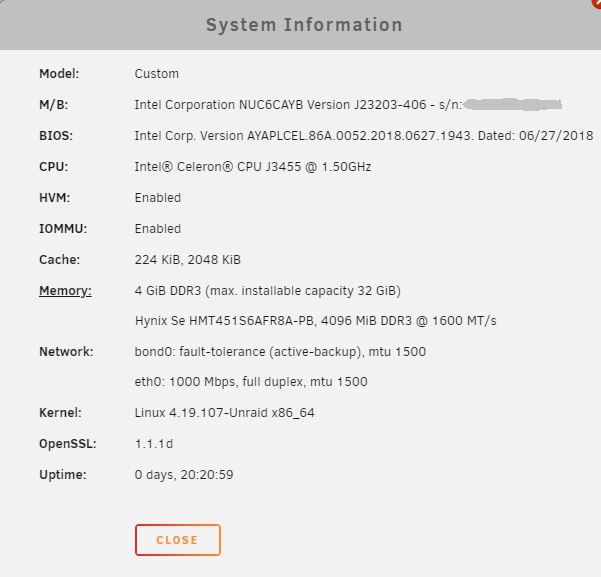Click the Model: label
Image resolution: width=601 pixels, height=577 pixels.
59,74
